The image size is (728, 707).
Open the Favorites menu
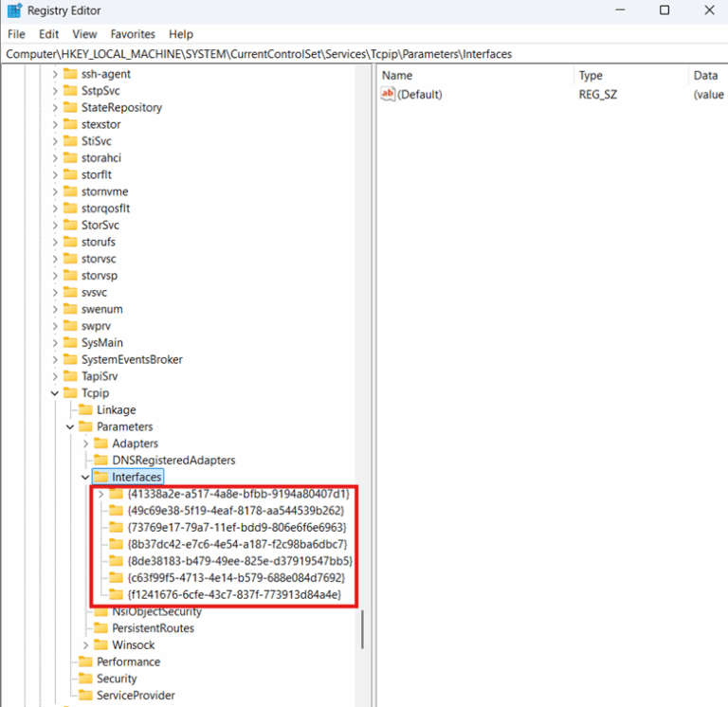133,34
